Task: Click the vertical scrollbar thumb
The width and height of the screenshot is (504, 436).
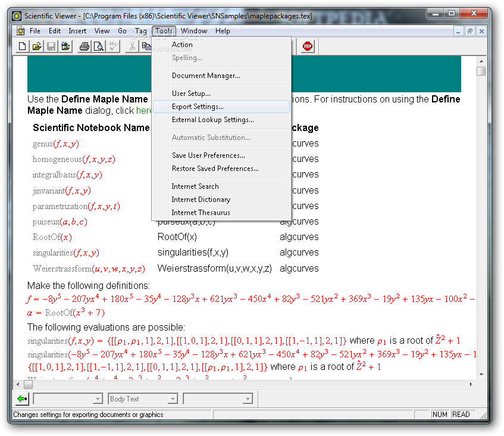Action: click(481, 71)
